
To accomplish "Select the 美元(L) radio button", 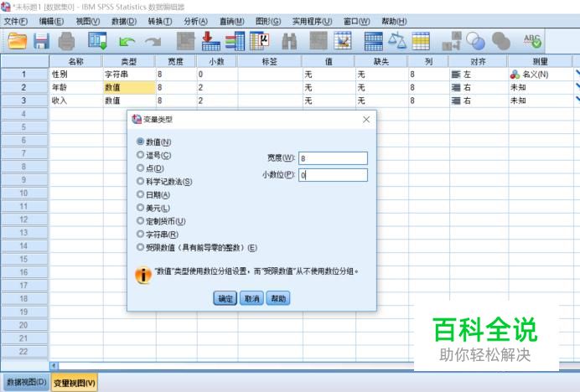I will click(x=140, y=208).
